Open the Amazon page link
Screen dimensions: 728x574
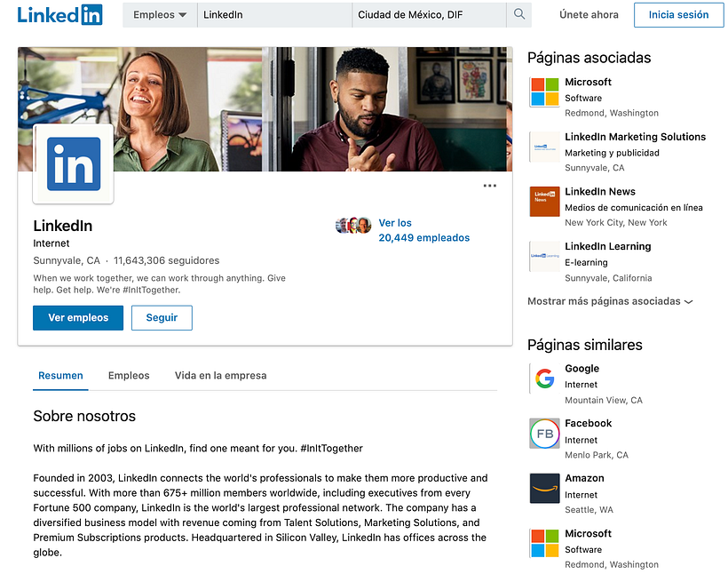(584, 478)
